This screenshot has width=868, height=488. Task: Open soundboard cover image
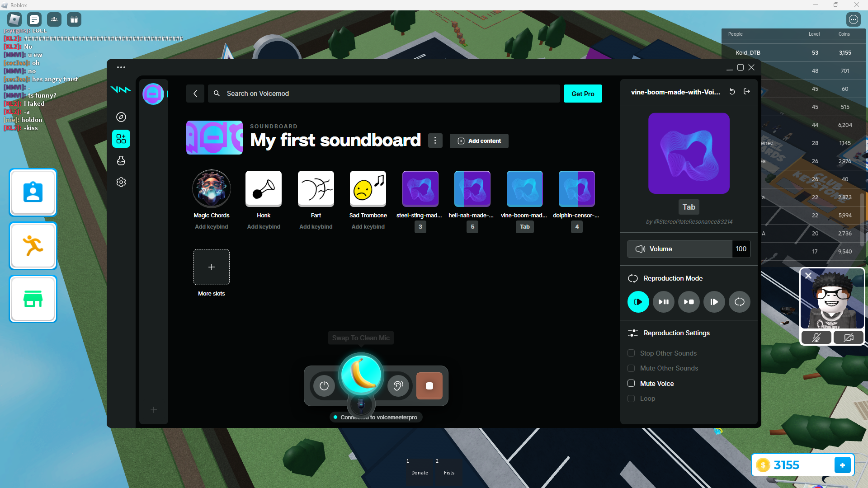click(214, 137)
